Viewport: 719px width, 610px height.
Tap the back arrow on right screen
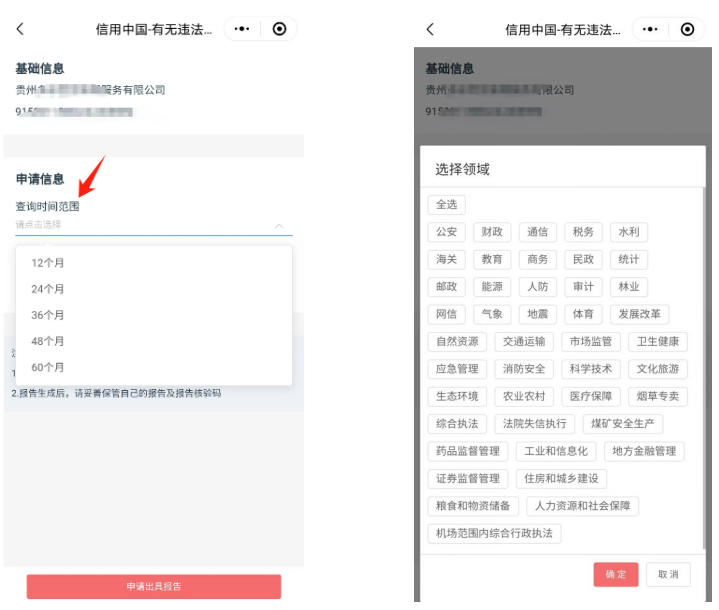430,30
